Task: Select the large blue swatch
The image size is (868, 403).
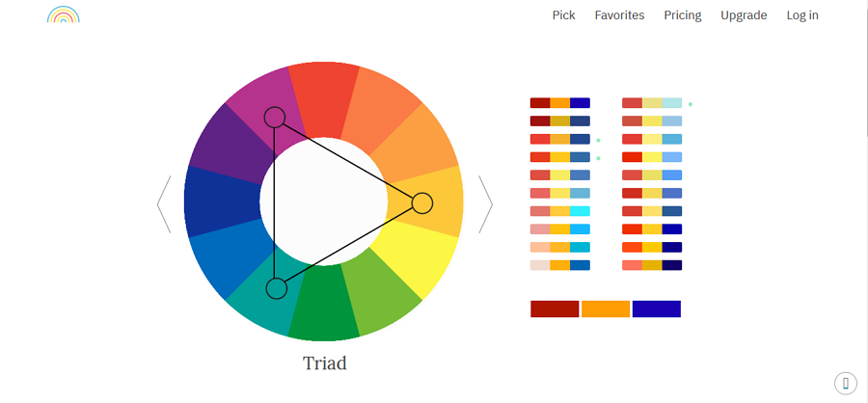Action: (x=657, y=309)
